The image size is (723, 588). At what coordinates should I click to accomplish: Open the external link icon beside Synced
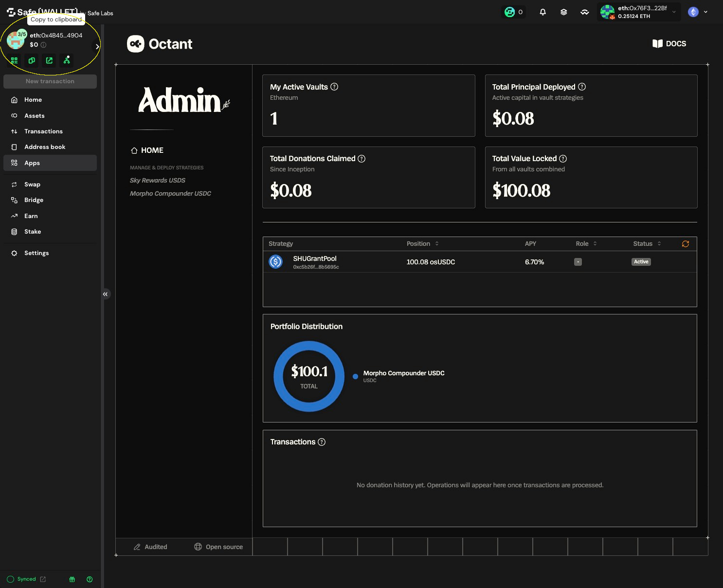point(43,579)
